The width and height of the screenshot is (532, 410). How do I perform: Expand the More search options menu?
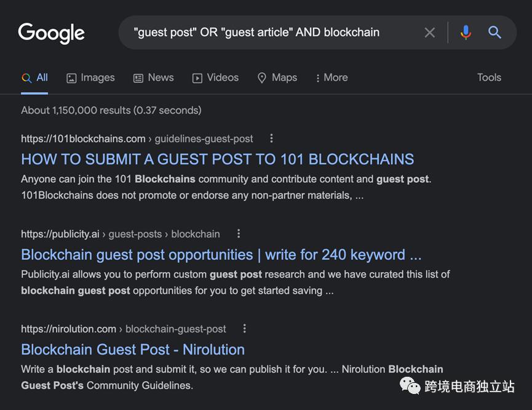[x=331, y=78]
